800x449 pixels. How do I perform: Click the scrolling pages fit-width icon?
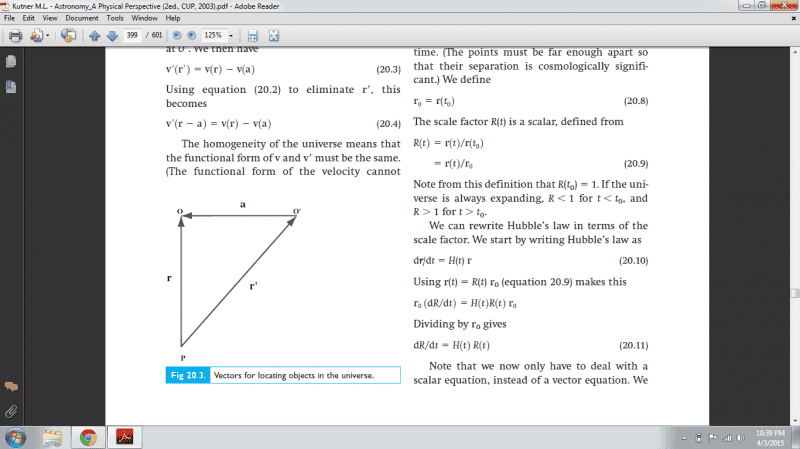coord(253,36)
